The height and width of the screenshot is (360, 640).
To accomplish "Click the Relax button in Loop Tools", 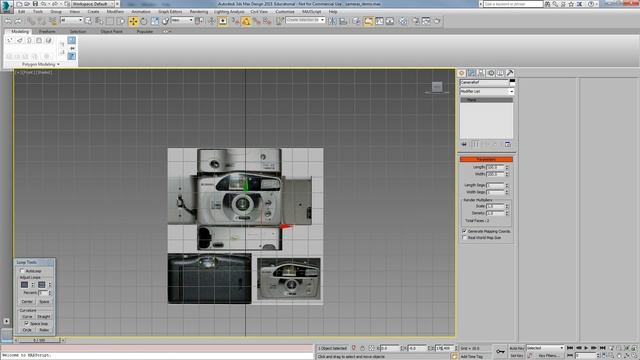I will 44,330.
